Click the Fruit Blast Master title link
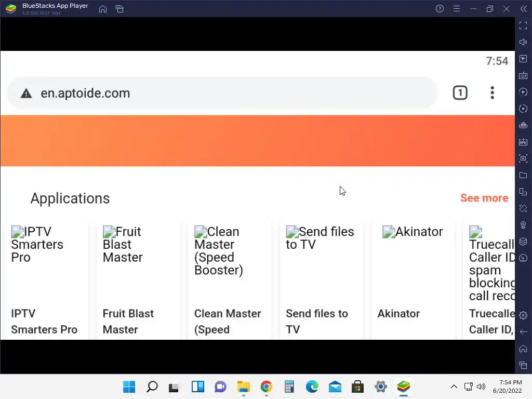 [x=128, y=321]
